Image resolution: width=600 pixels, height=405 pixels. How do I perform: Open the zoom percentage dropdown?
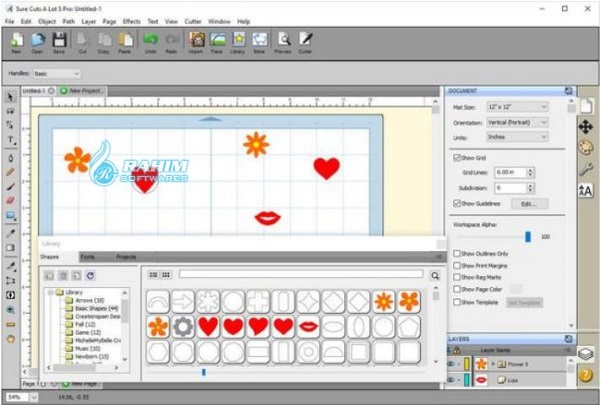pyautogui.click(x=34, y=397)
